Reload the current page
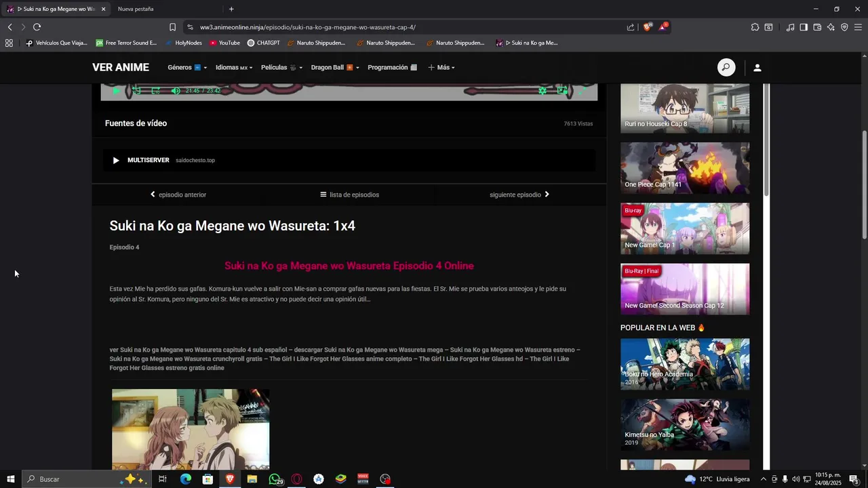The width and height of the screenshot is (868, 488). tap(37, 27)
